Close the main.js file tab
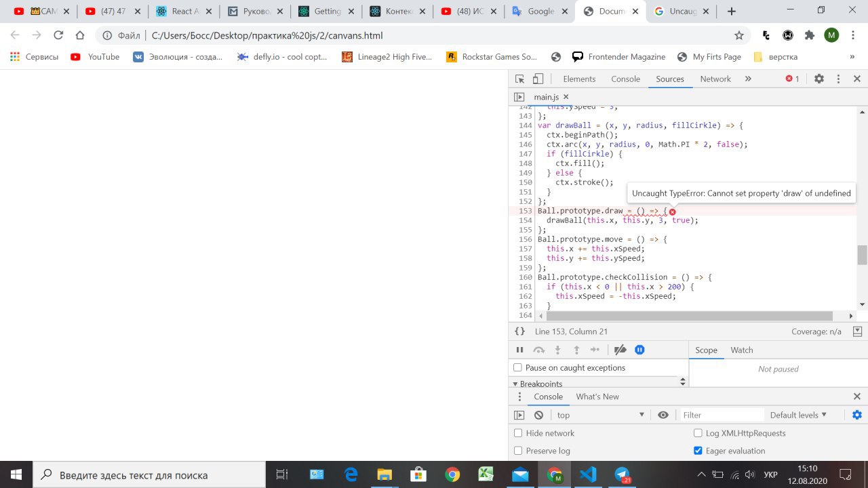Image resolution: width=868 pixels, height=488 pixels. (x=566, y=97)
